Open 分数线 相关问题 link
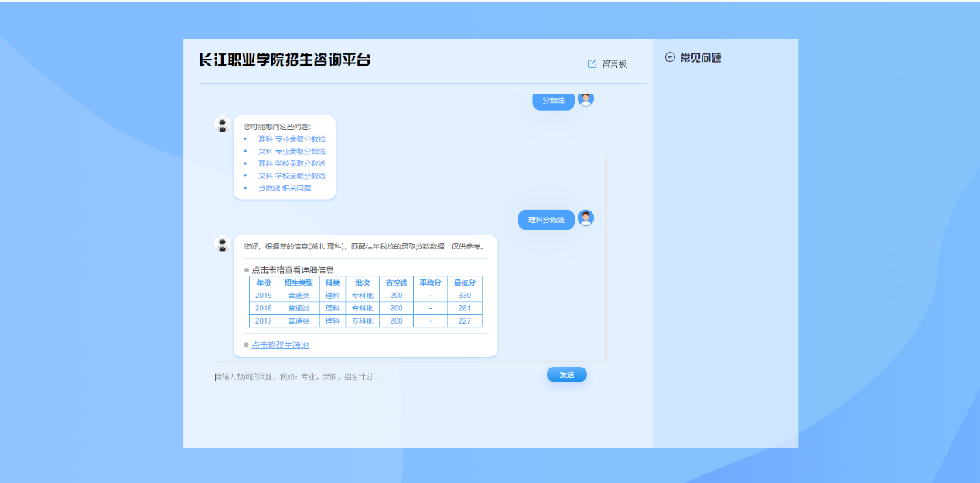 point(285,188)
